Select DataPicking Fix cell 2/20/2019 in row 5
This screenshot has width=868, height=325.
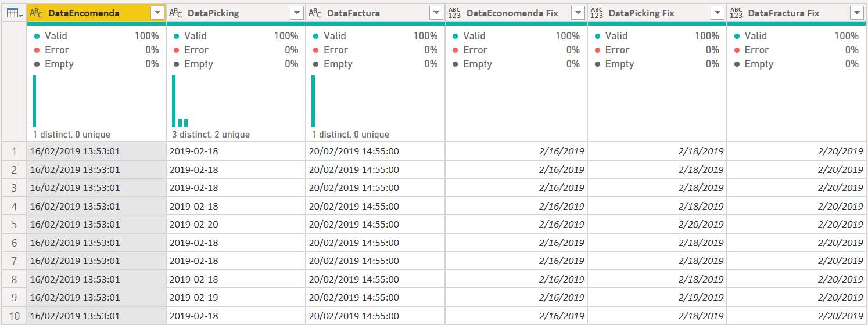(x=657, y=225)
